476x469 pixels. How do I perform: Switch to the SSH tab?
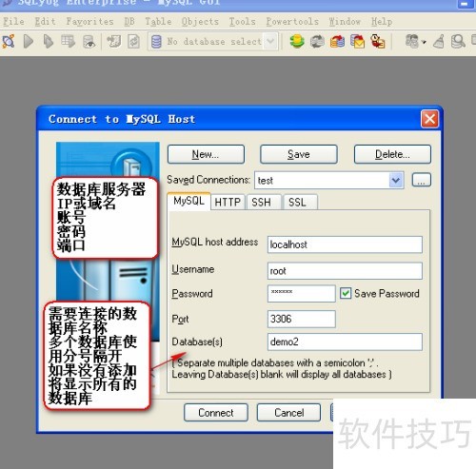(264, 202)
